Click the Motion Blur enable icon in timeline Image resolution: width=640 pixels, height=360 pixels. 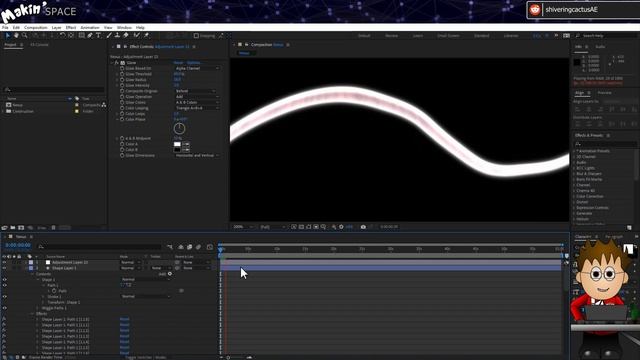pos(198,247)
